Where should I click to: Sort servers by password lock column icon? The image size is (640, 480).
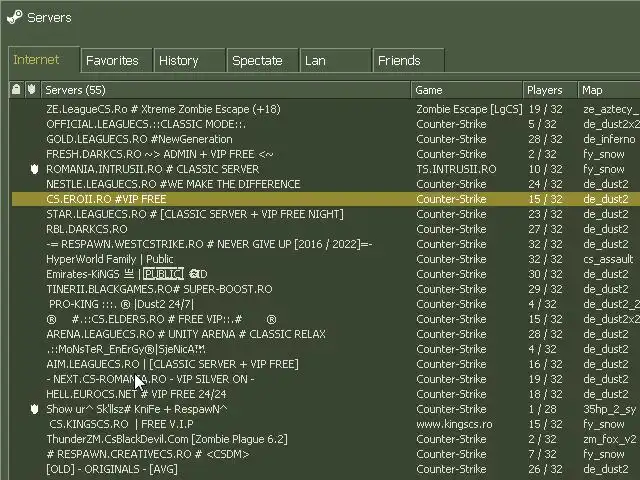(16, 89)
